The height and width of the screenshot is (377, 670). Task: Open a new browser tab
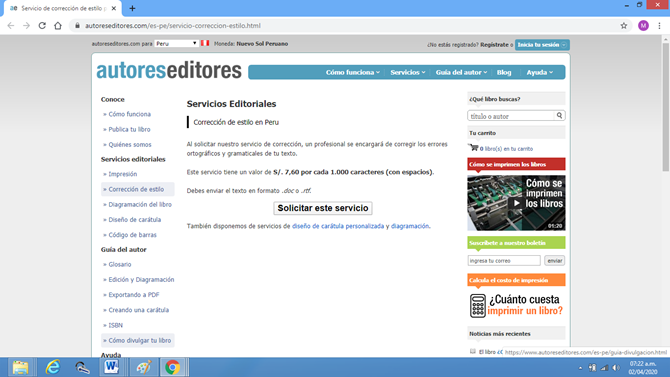[132, 8]
